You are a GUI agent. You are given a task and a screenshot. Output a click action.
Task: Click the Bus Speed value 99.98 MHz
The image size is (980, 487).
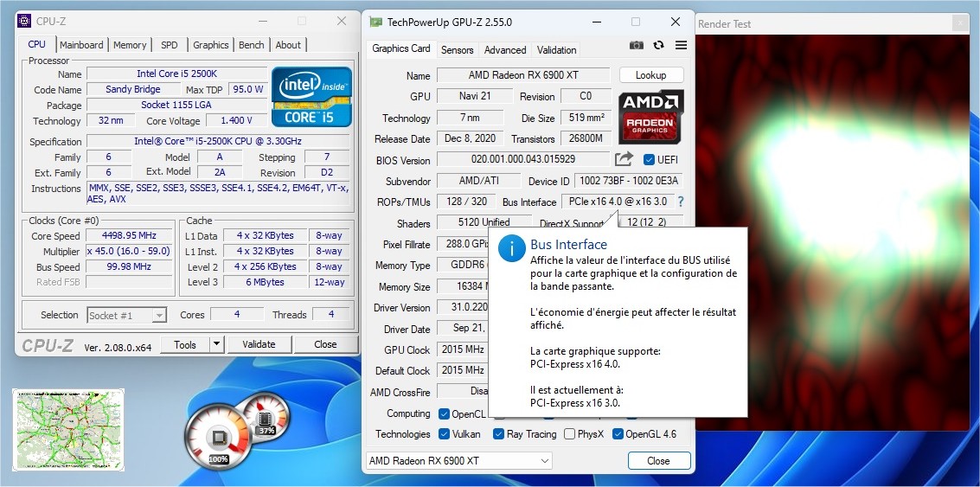(130, 266)
